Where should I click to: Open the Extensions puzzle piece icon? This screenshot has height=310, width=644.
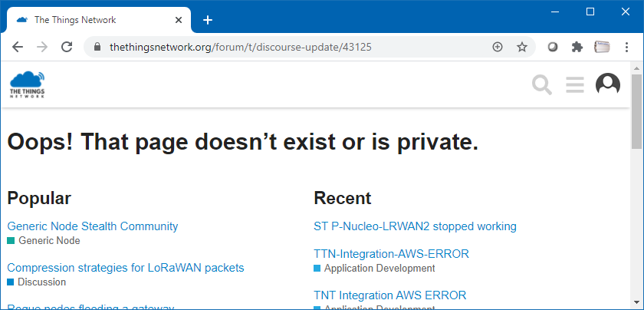(577, 47)
